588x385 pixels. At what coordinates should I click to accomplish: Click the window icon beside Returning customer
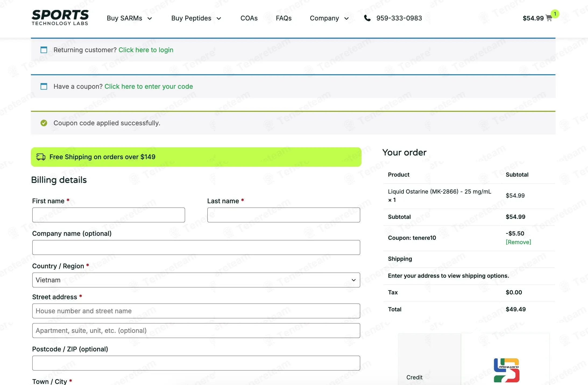click(44, 50)
